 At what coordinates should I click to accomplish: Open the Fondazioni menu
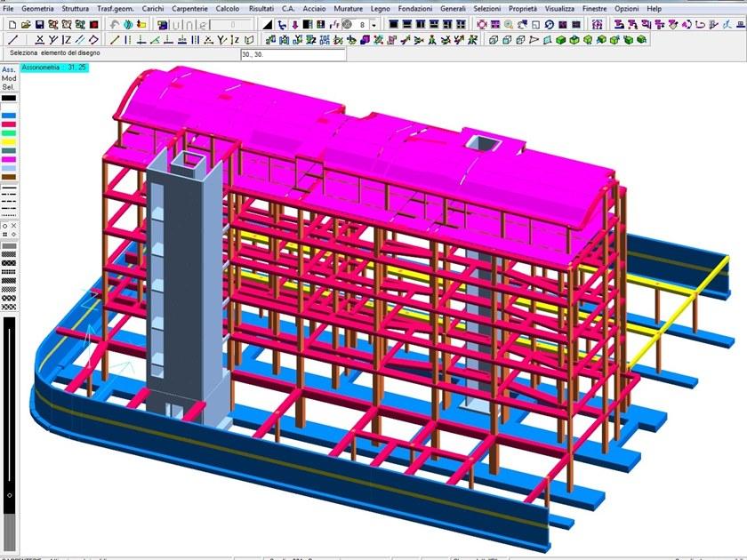pyautogui.click(x=415, y=8)
